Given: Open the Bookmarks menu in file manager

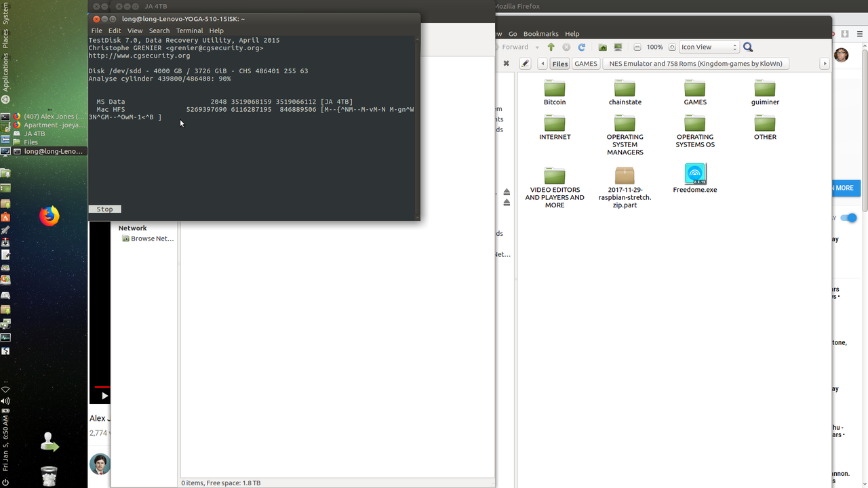Looking at the screenshot, I should click(541, 33).
